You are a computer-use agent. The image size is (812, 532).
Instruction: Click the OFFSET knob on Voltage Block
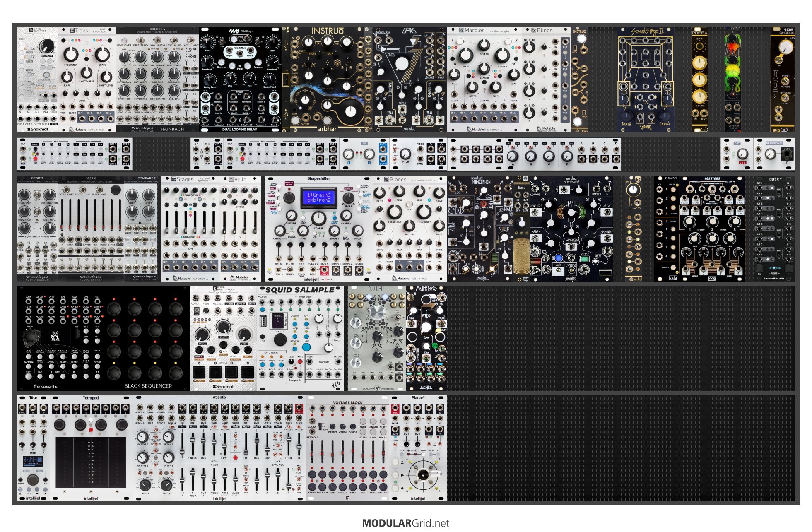coord(333,426)
